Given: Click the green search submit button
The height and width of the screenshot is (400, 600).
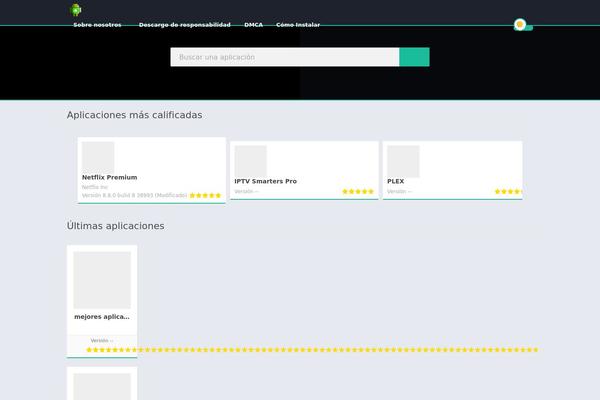Looking at the screenshot, I should (x=414, y=57).
